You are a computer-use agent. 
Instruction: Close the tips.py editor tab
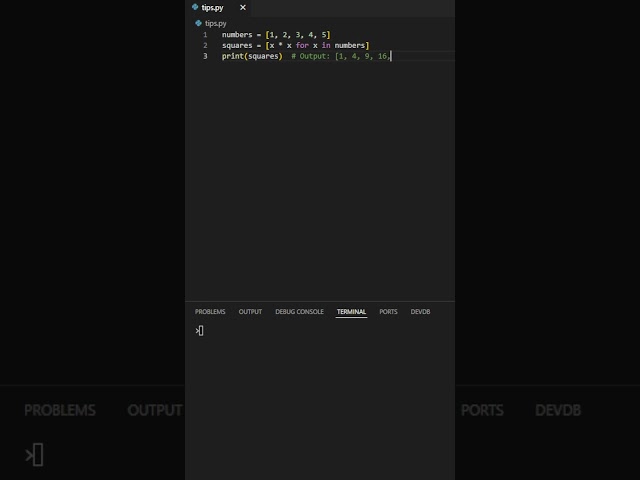coord(243,7)
